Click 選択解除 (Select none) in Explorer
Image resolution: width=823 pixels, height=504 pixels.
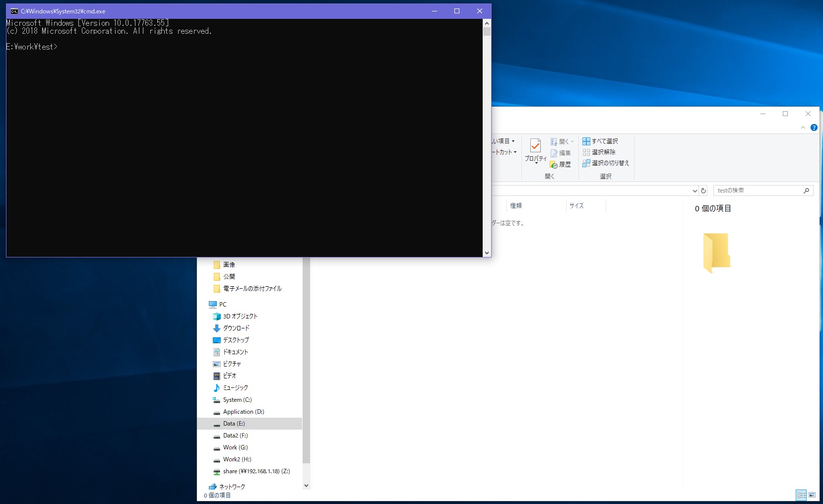pyautogui.click(x=599, y=152)
